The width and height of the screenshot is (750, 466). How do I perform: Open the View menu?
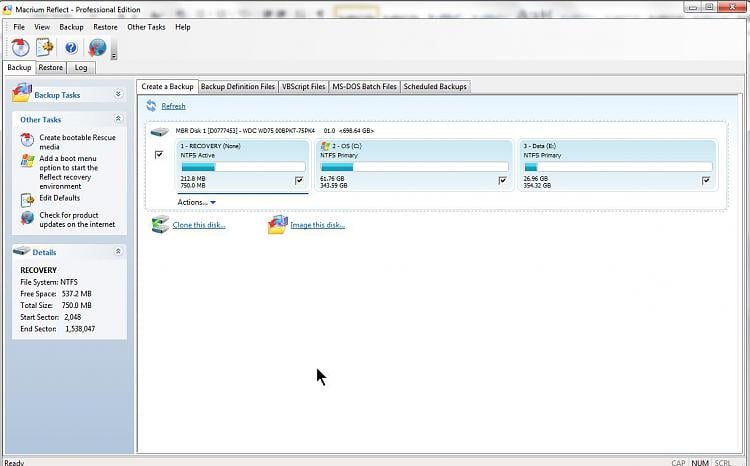[42, 27]
